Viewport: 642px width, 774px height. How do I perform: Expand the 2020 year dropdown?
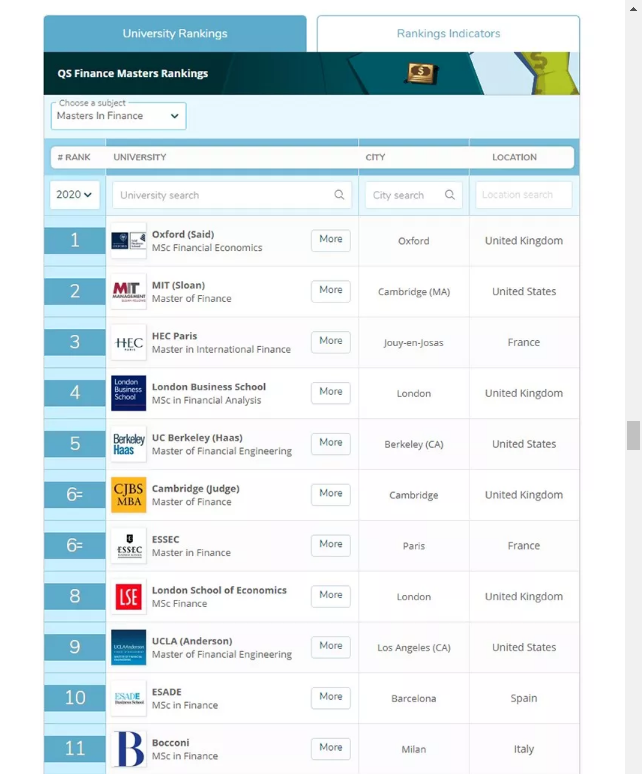pyautogui.click(x=74, y=195)
